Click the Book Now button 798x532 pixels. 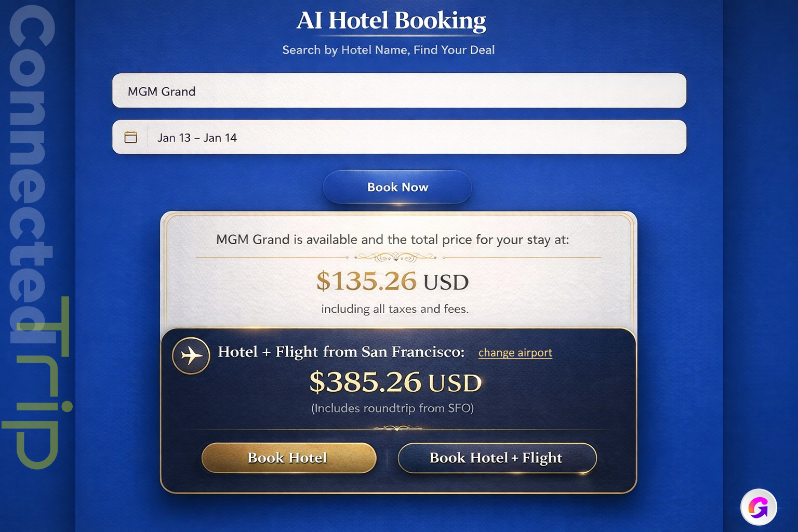pyautogui.click(x=397, y=187)
